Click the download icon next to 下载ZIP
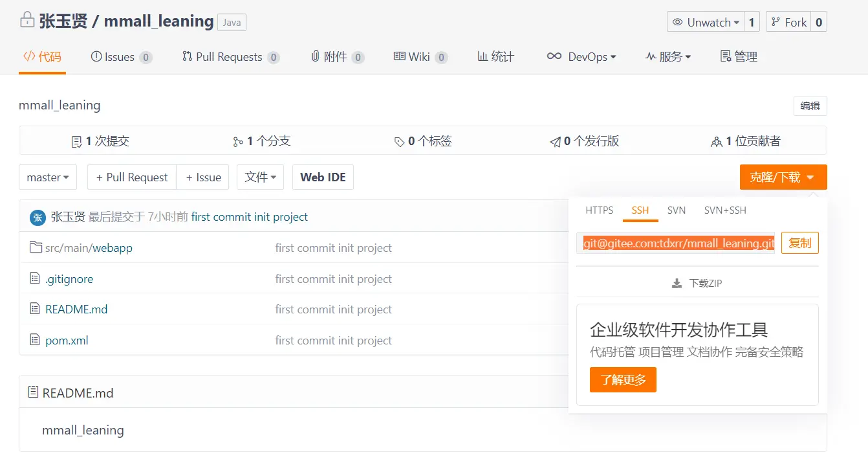The height and width of the screenshot is (461, 868). pyautogui.click(x=677, y=284)
